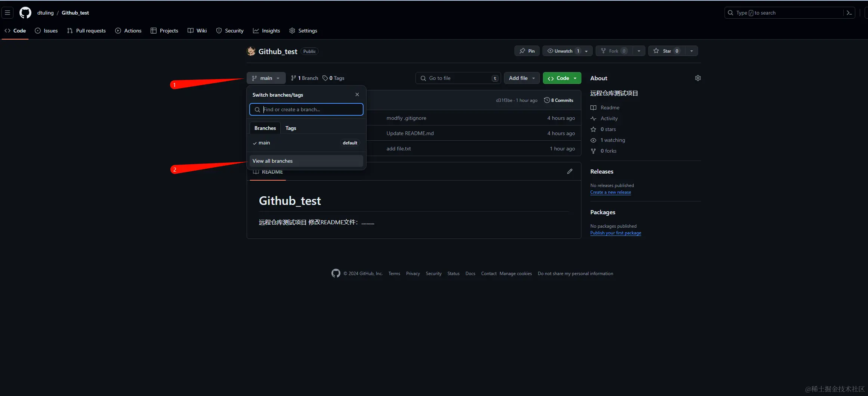Edit README with the pencil icon

click(570, 171)
